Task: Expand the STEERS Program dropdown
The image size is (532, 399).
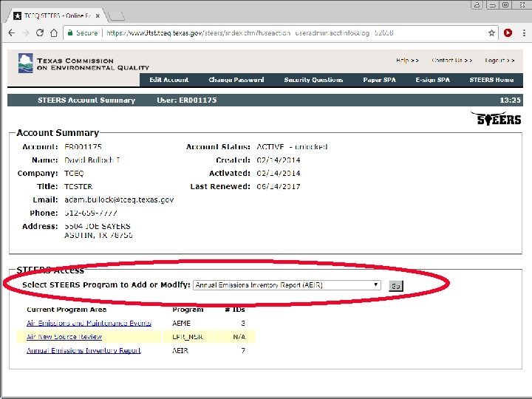Action: 287,285
